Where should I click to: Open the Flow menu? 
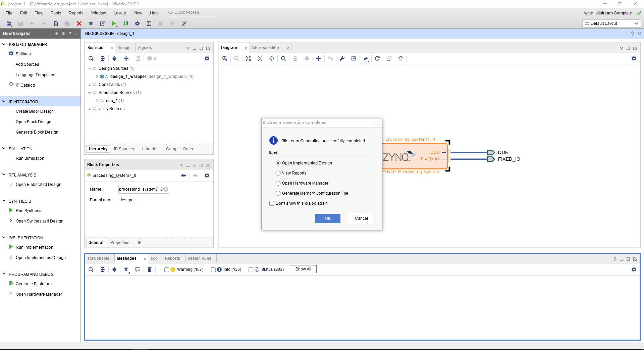click(39, 13)
